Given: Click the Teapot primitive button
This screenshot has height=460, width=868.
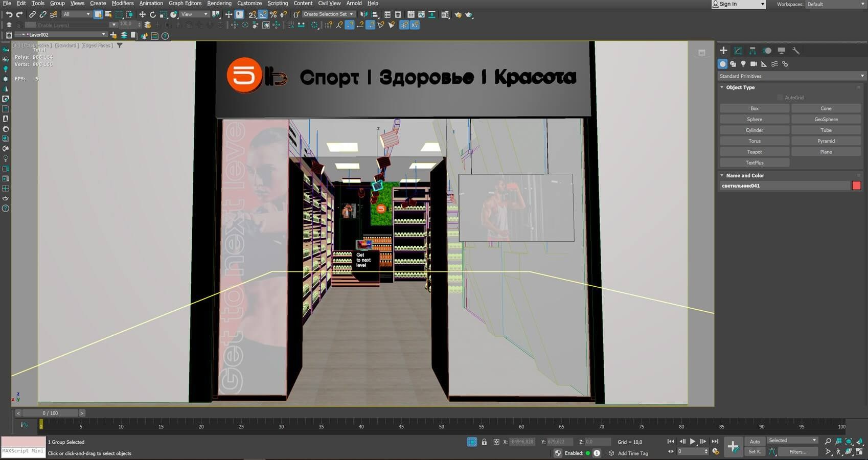Looking at the screenshot, I should coord(754,152).
